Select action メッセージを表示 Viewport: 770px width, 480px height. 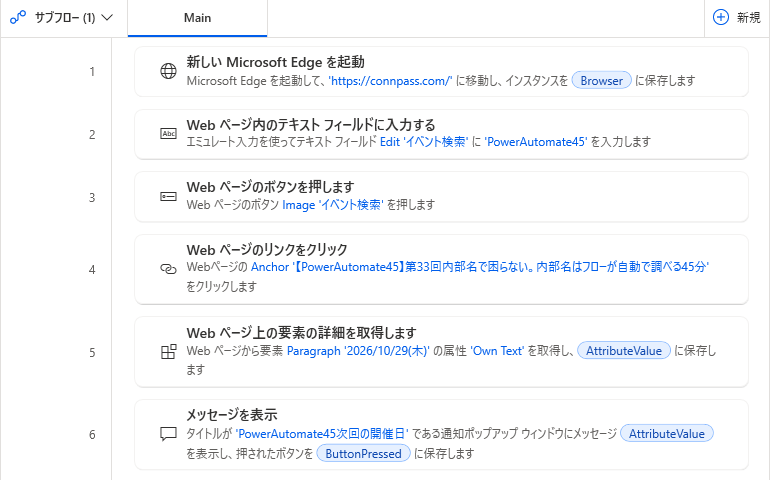(x=441, y=435)
